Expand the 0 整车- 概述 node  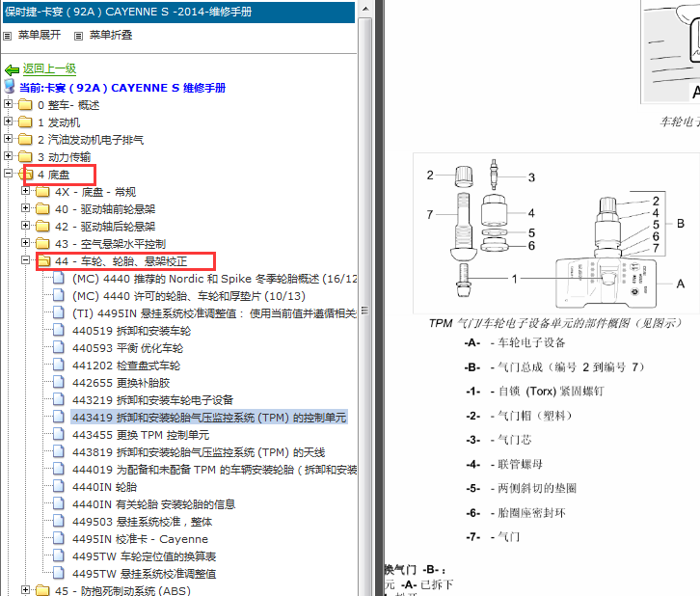click(x=8, y=104)
